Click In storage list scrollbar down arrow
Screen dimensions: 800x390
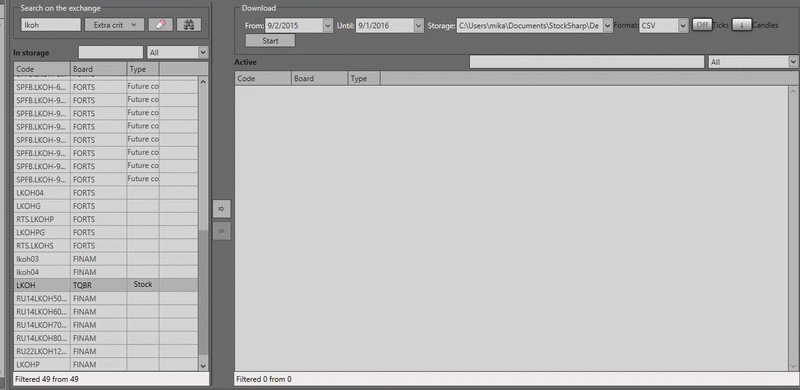[x=203, y=365]
